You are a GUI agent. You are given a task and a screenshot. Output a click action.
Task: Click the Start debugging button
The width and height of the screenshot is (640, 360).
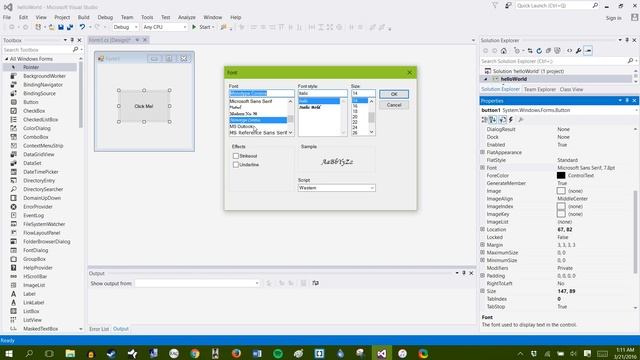click(x=202, y=27)
